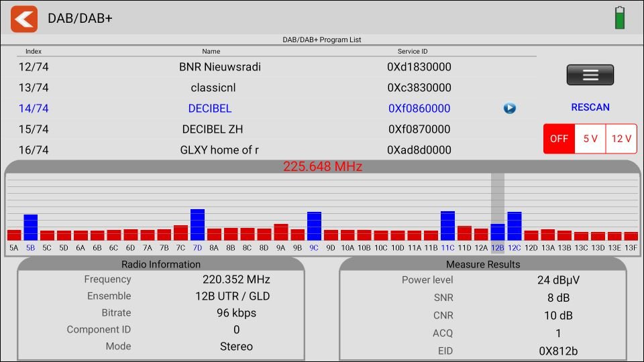This screenshot has height=362, width=644.
Task: Select the BNR Nieuwsradi program row
Action: tap(276, 67)
